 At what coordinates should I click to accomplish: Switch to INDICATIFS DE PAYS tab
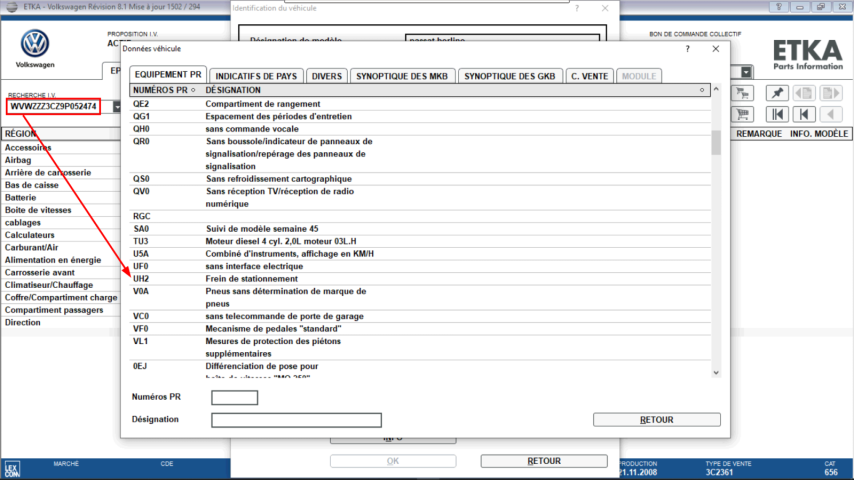256,76
